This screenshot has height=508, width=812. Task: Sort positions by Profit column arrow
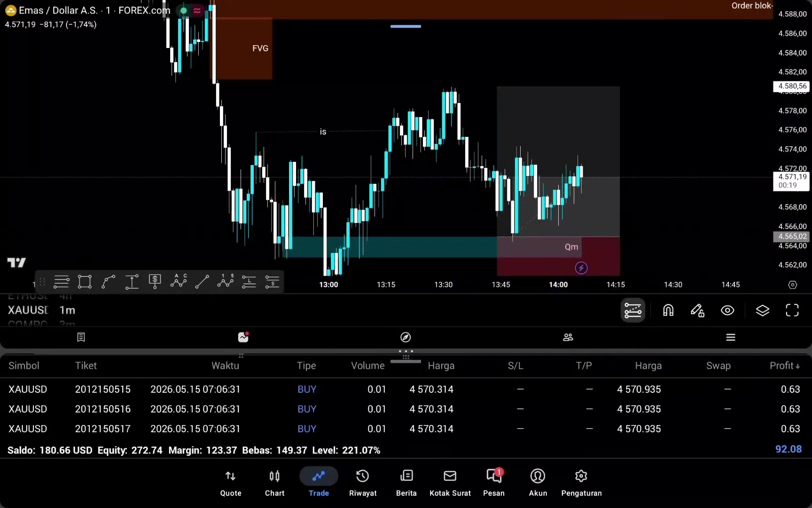798,366
